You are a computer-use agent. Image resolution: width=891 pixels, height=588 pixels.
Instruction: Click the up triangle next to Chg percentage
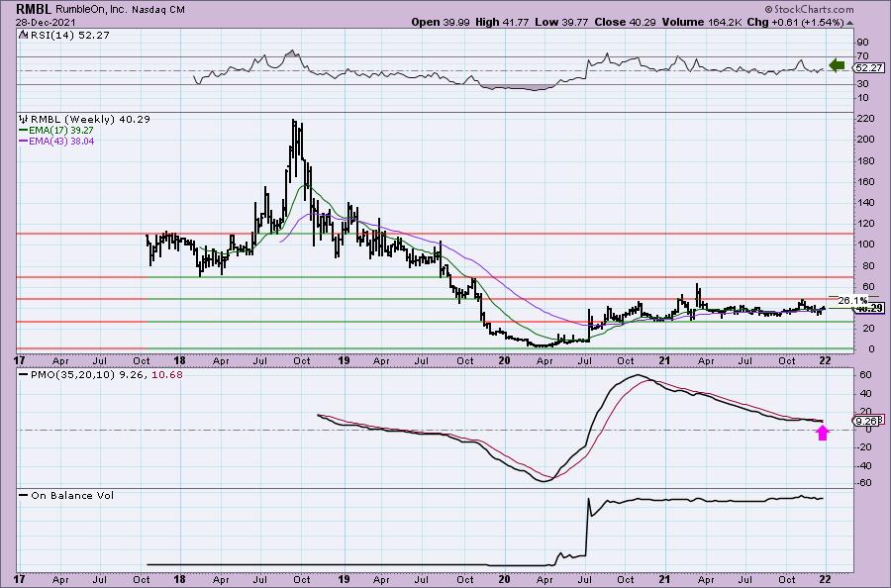click(850, 23)
